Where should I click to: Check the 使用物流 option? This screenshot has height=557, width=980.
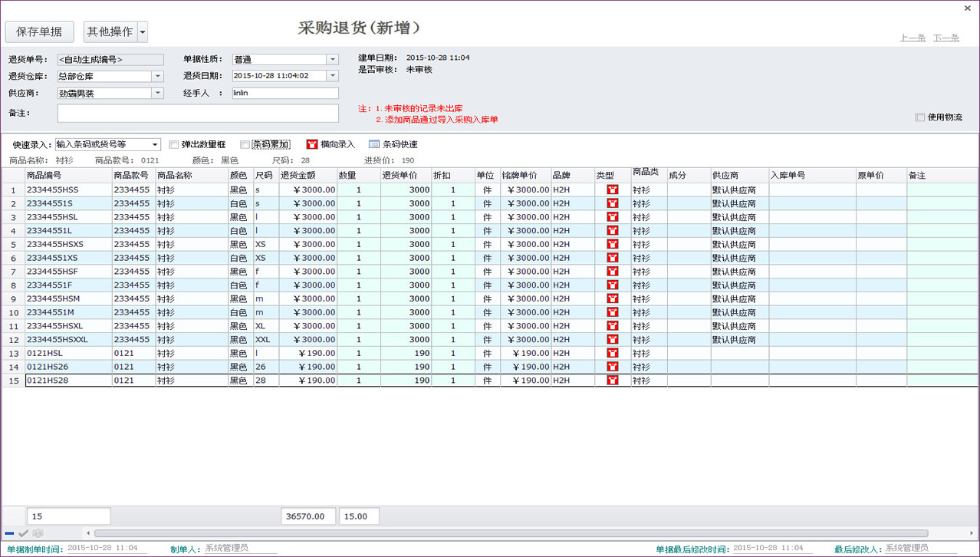[x=919, y=117]
